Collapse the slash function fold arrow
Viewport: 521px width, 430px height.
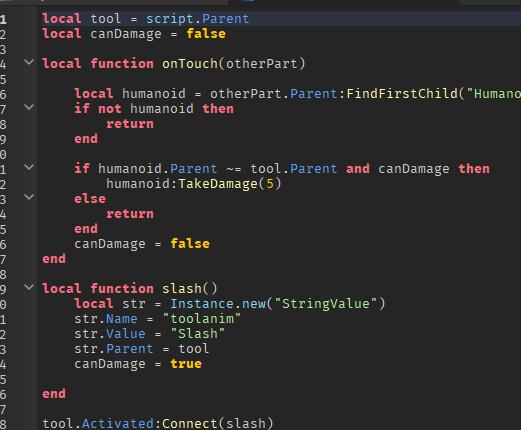29,287
